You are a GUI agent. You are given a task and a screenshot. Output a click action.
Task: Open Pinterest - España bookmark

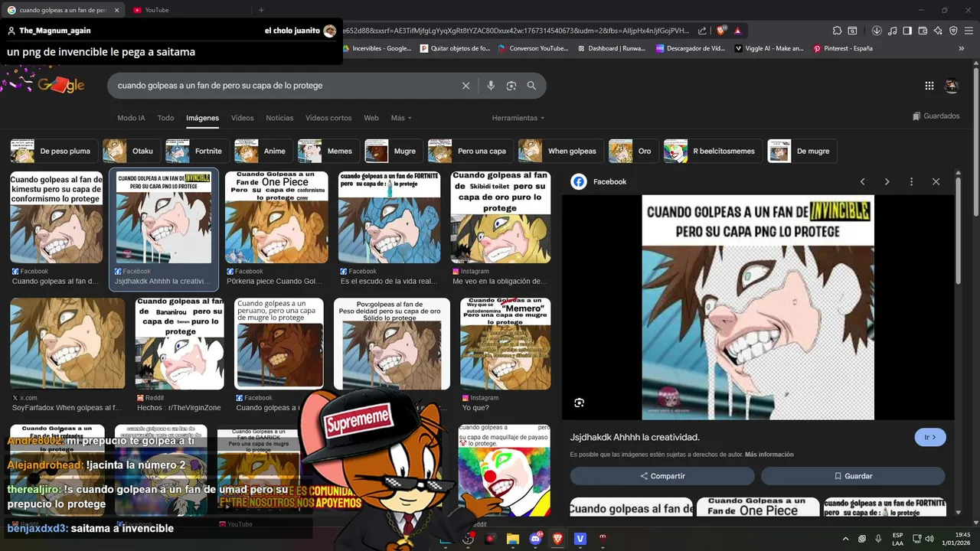coord(843,48)
